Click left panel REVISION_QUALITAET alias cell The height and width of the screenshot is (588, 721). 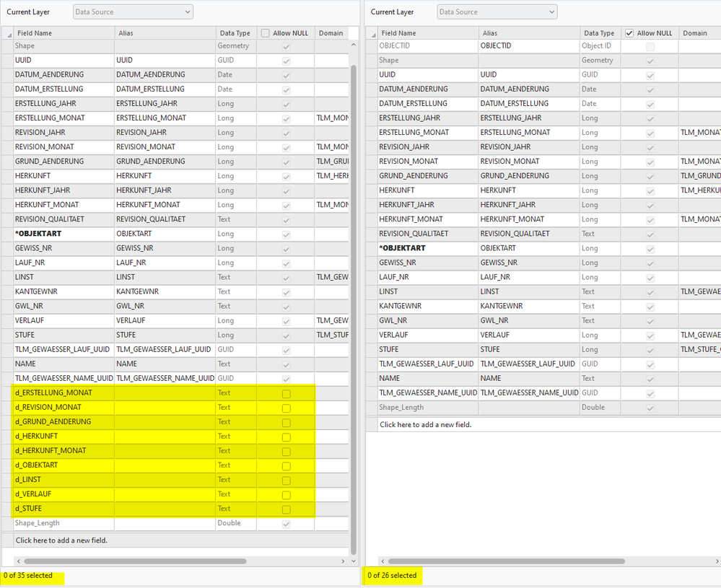point(165,219)
